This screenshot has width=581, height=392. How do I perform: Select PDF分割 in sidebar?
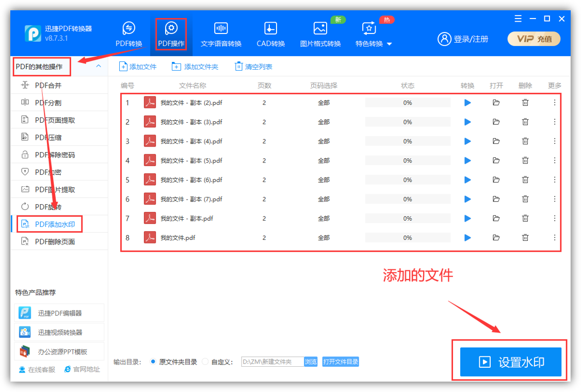pyautogui.click(x=59, y=103)
